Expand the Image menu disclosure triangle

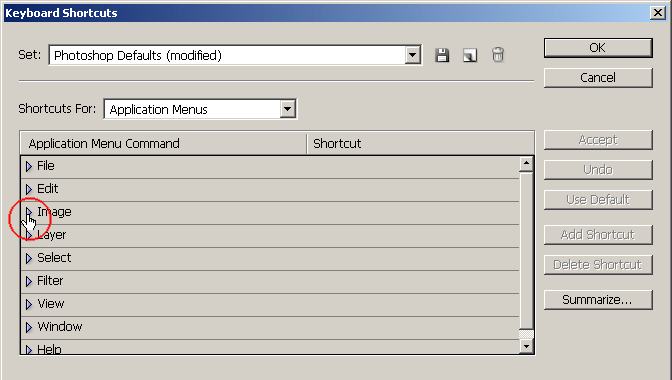pyautogui.click(x=29, y=212)
